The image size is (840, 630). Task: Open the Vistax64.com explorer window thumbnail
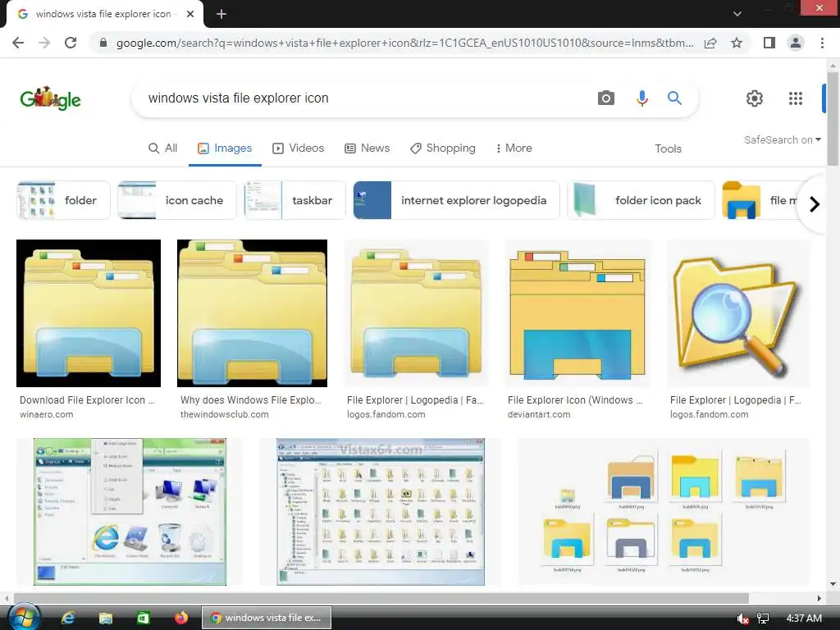(381, 512)
